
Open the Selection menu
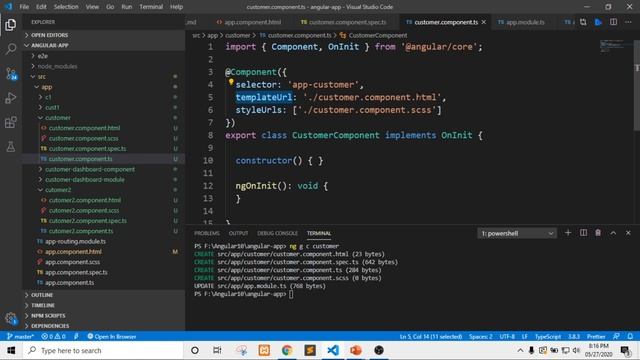(x=66, y=7)
